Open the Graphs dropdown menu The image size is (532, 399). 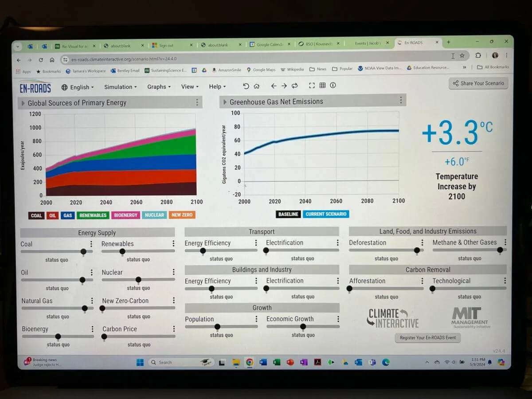coord(159,87)
